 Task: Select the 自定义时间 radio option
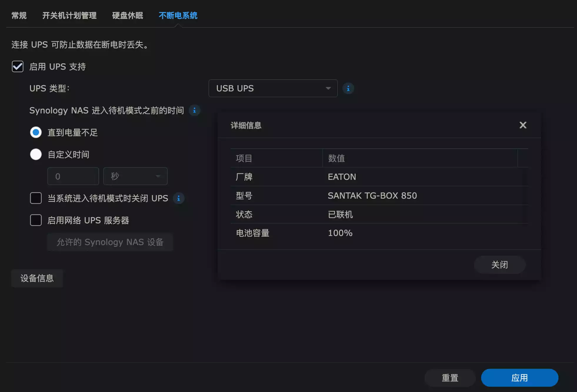(x=36, y=154)
